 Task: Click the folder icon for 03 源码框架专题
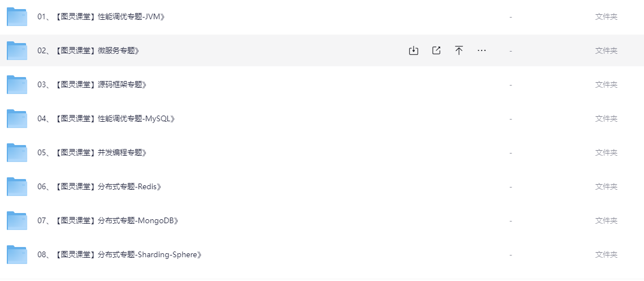17,85
